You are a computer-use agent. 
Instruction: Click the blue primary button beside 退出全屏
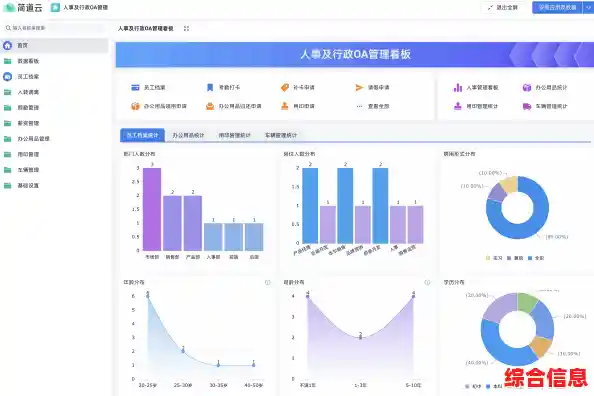pos(558,8)
